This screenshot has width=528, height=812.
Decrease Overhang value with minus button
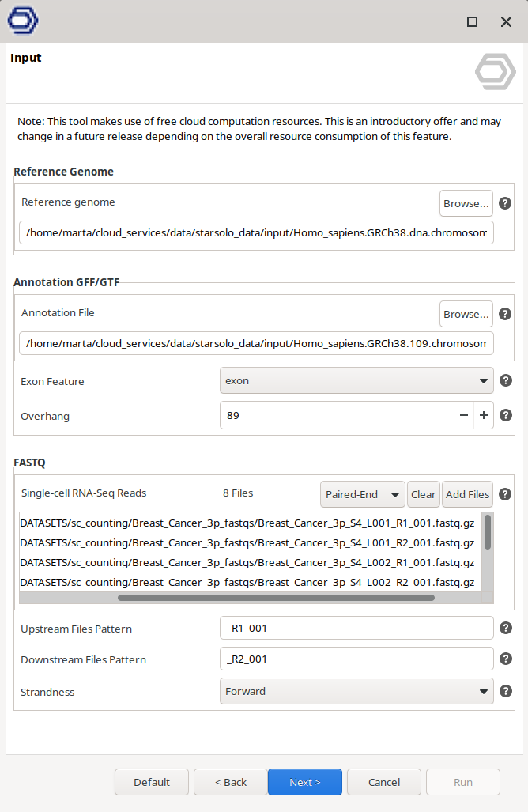[x=464, y=415]
